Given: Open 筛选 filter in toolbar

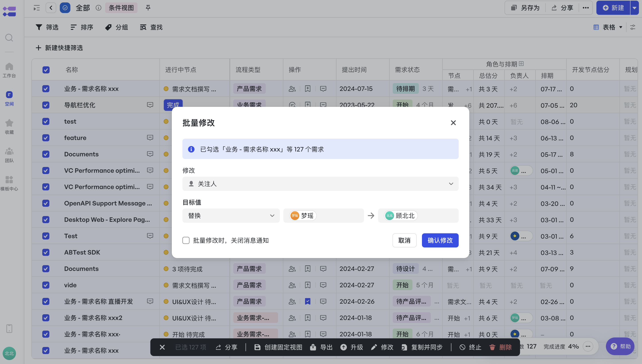Looking at the screenshot, I should click(x=47, y=27).
